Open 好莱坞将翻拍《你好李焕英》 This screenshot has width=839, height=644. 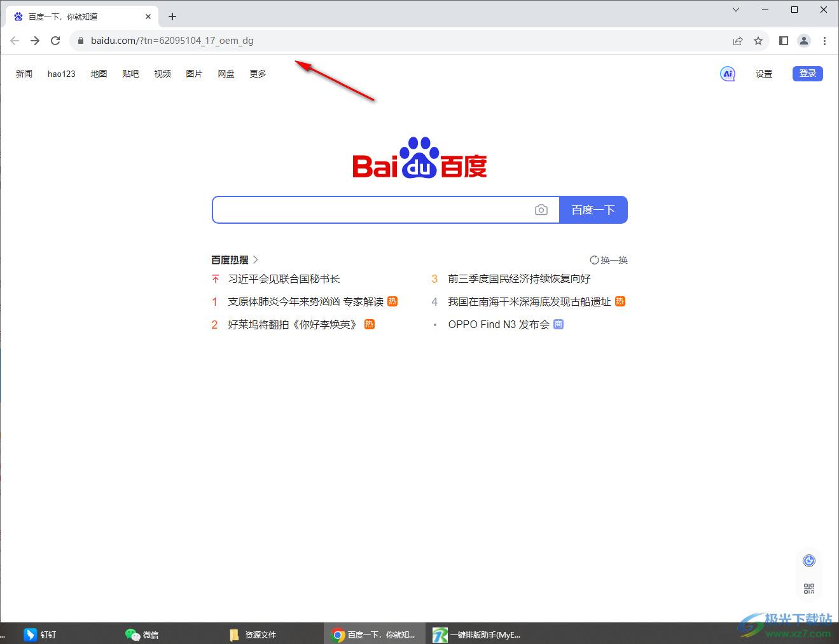(x=294, y=325)
